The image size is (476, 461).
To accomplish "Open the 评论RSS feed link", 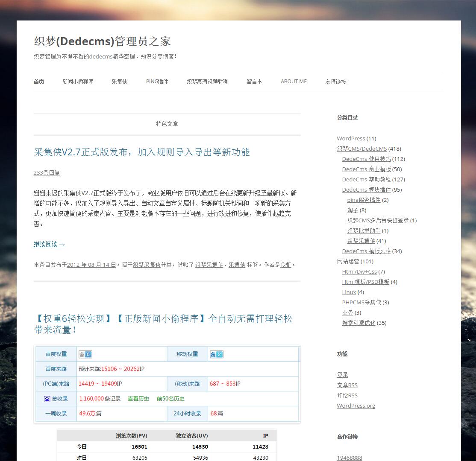I will [x=347, y=396].
